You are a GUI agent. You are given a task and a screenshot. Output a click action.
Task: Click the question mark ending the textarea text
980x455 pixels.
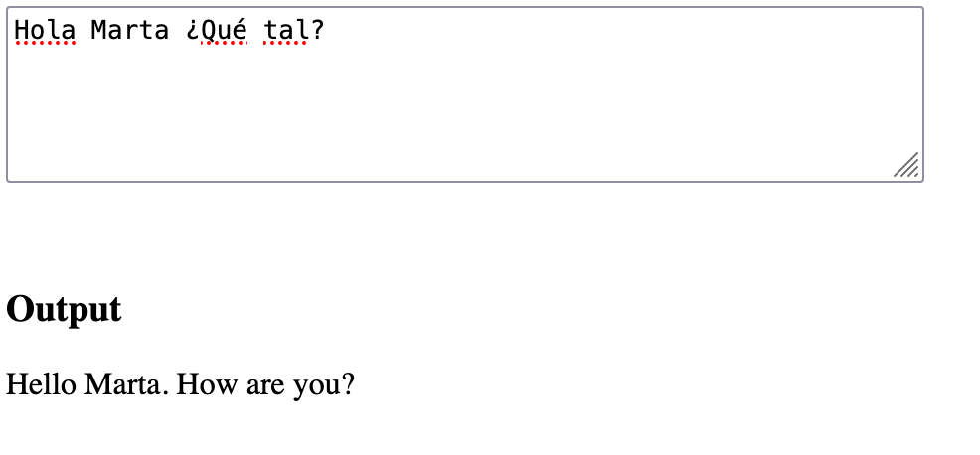tap(318, 31)
